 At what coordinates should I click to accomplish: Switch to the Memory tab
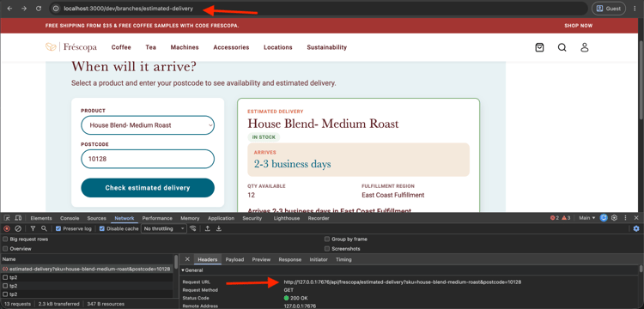190,218
